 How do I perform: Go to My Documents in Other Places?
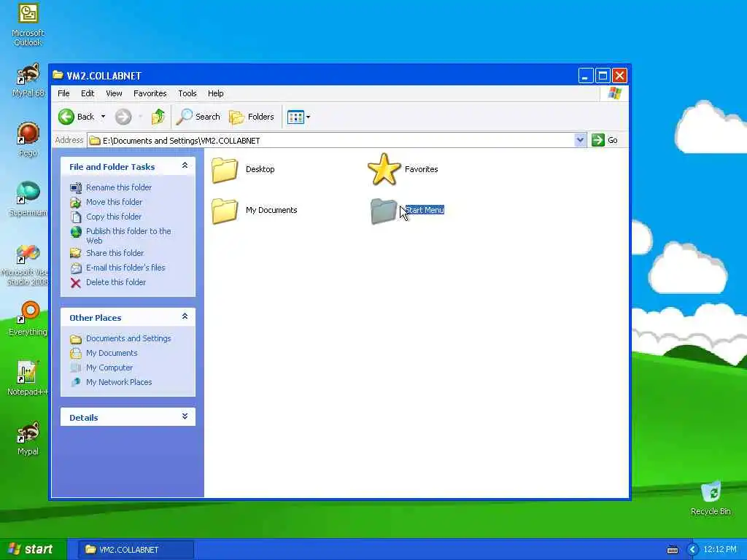tap(112, 354)
